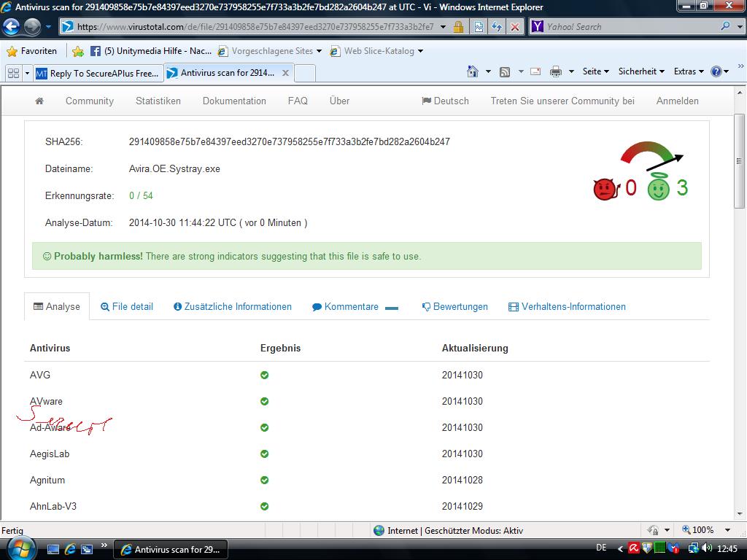
Task: Open the Extras menu
Action: tap(689, 71)
